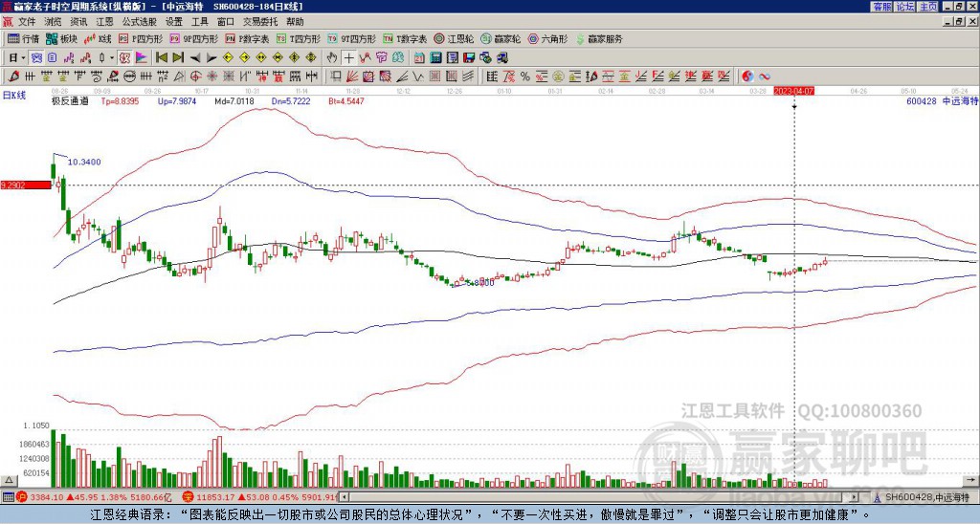Viewport: 980px width, 524px height.
Task: Click the 3384.10 Shanghai index status entry
Action: pyautogui.click(x=95, y=497)
